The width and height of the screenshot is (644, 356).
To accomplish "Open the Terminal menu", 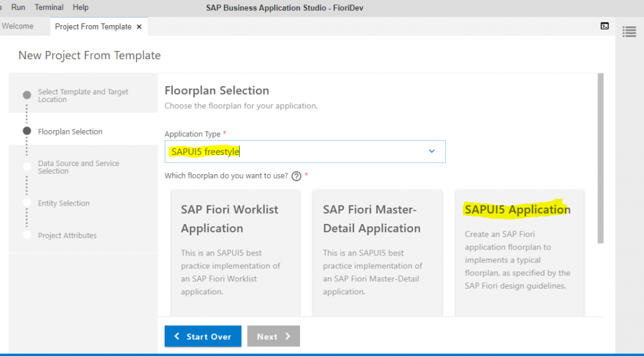I will coord(49,8).
